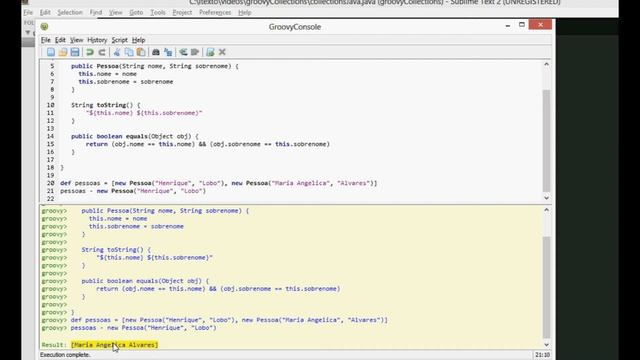Maximize the GroovyConsole window
640x360 pixels.
pos(522,25)
